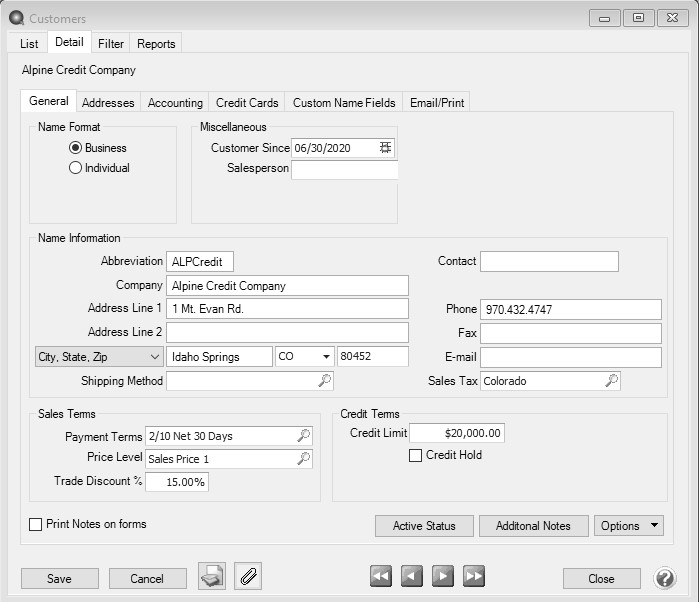Open the Payment Terms lookup magnifier
This screenshot has width=699, height=602.
tap(304, 435)
